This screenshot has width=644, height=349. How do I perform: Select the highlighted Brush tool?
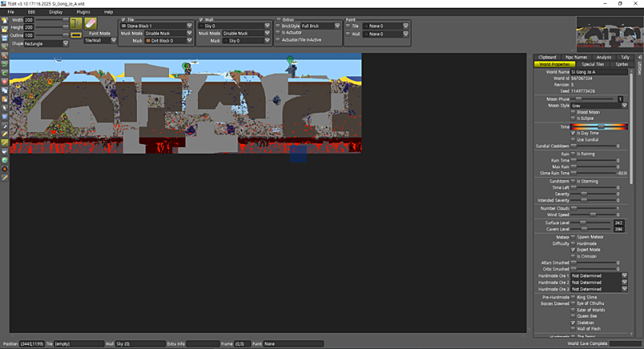5,142
